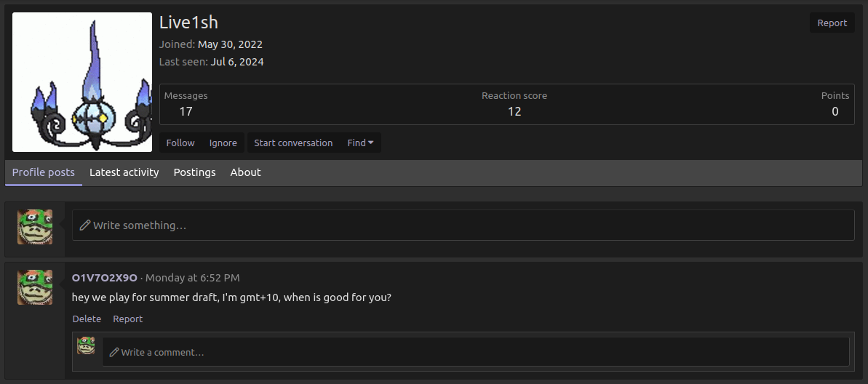Click the frog avatar beside O1V7O2X9O's post
The height and width of the screenshot is (384, 868).
(x=35, y=287)
